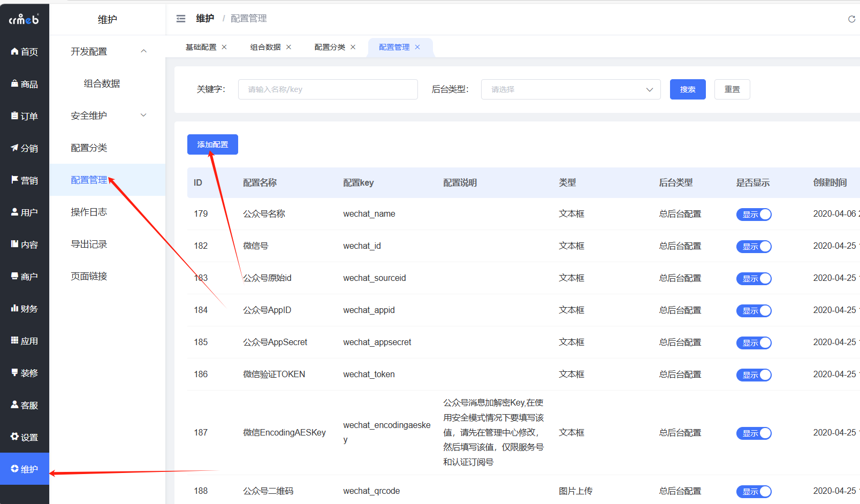The image size is (860, 504).
Task: Open 订单 orders in the sidebar
Action: (25, 116)
